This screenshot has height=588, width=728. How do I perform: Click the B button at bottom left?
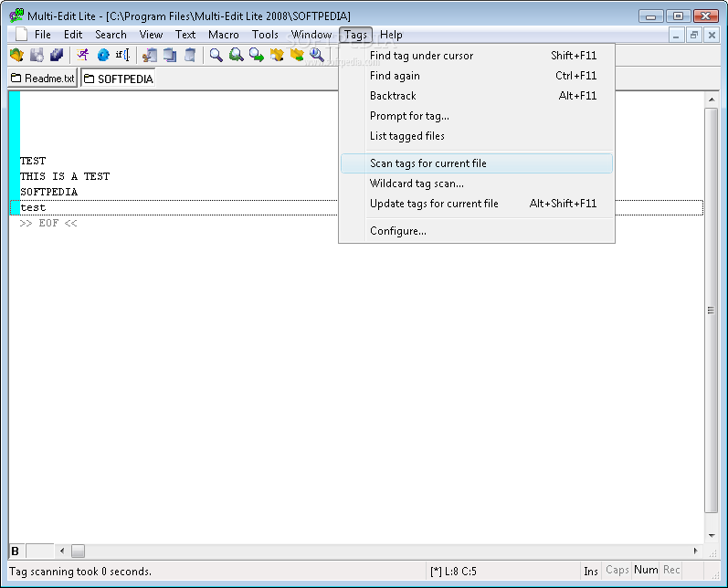[16, 551]
